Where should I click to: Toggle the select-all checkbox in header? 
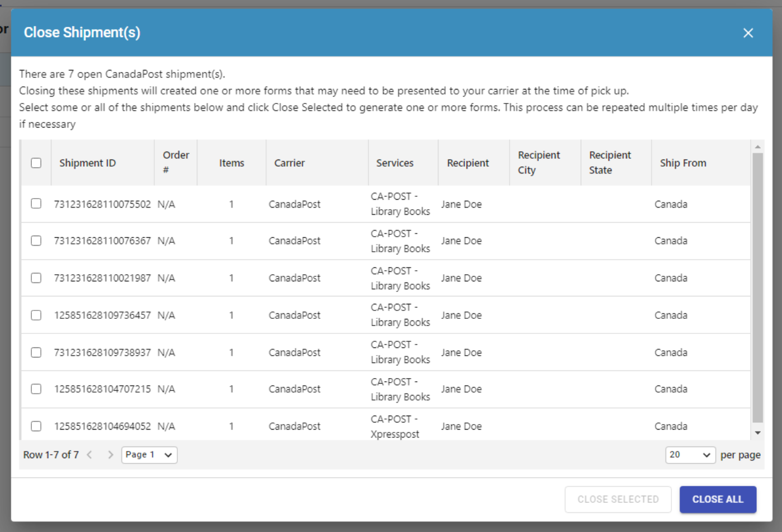point(36,163)
